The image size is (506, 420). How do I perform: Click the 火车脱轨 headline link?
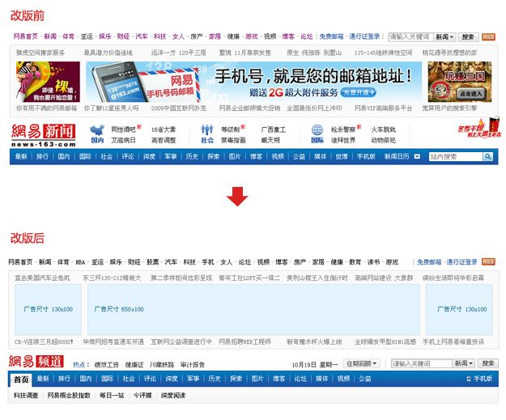(383, 129)
